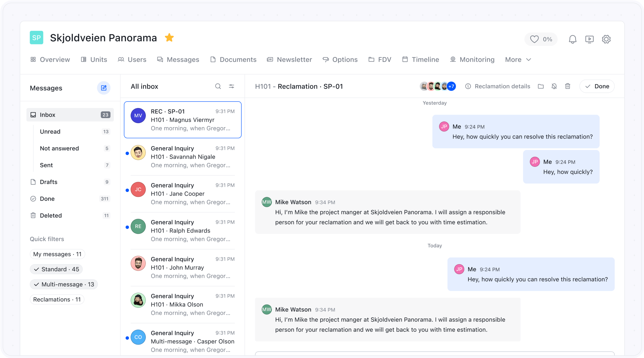Open project settings gear
The width and height of the screenshot is (644, 358).
click(x=606, y=39)
